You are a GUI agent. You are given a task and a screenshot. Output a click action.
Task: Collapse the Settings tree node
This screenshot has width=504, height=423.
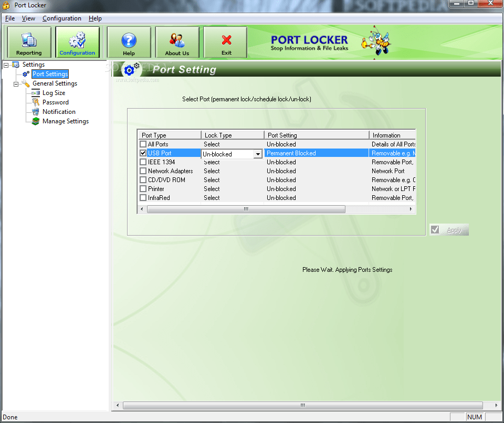tap(6, 65)
